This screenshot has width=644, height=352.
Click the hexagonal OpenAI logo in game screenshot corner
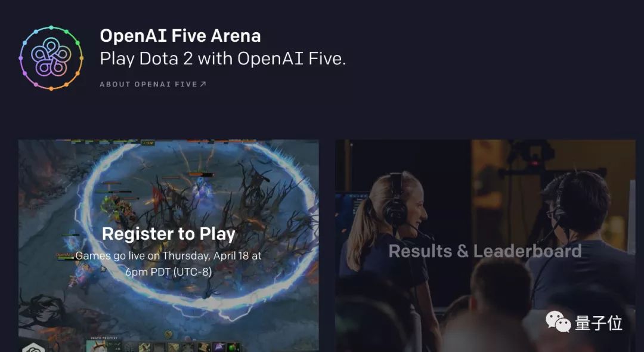(33, 348)
